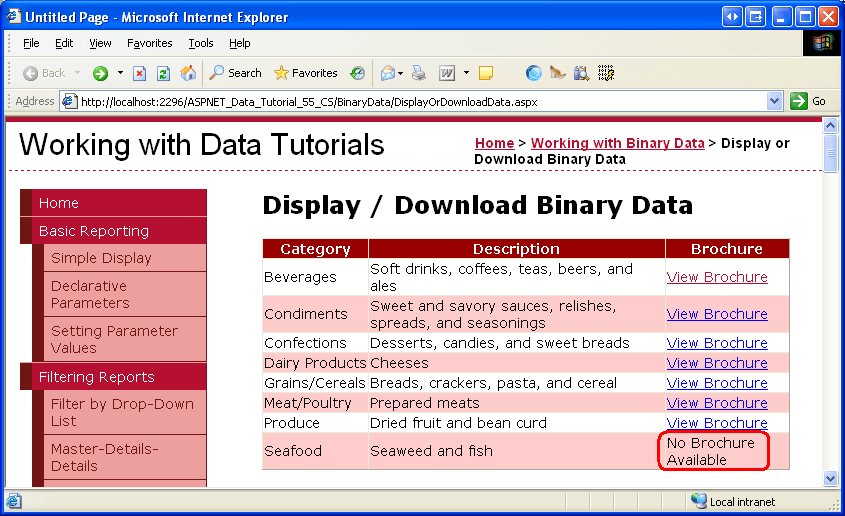The image size is (845, 516).
Task: Expand the address bar URL dropdown
Action: coord(774,101)
